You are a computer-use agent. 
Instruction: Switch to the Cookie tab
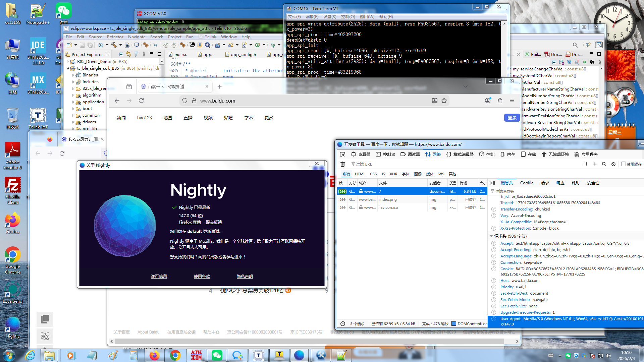[527, 183]
